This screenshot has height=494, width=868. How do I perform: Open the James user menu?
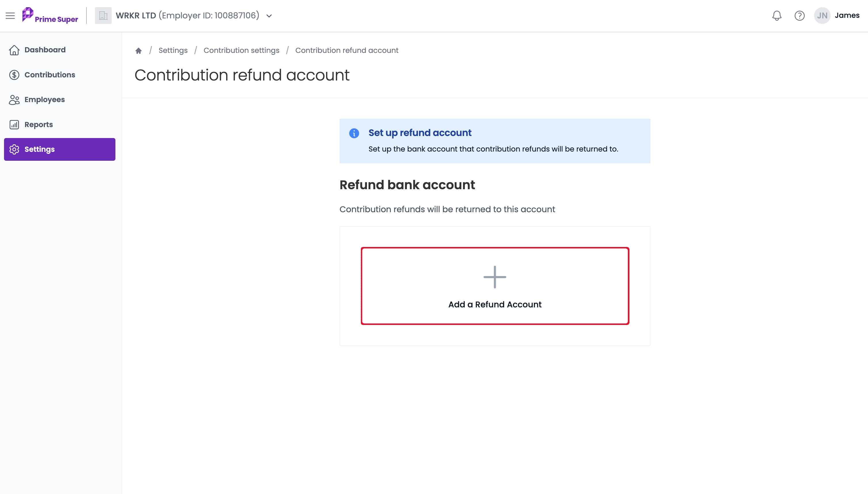coord(847,15)
